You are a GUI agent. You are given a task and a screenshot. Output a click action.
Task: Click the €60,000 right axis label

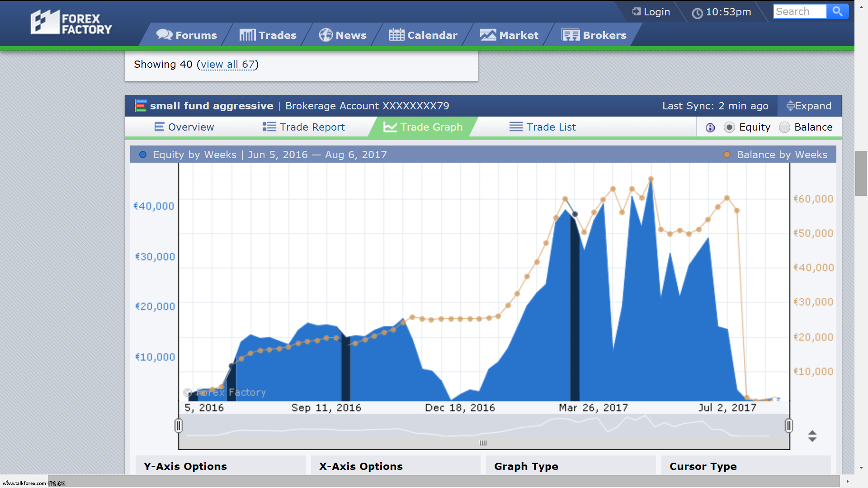pos(813,199)
